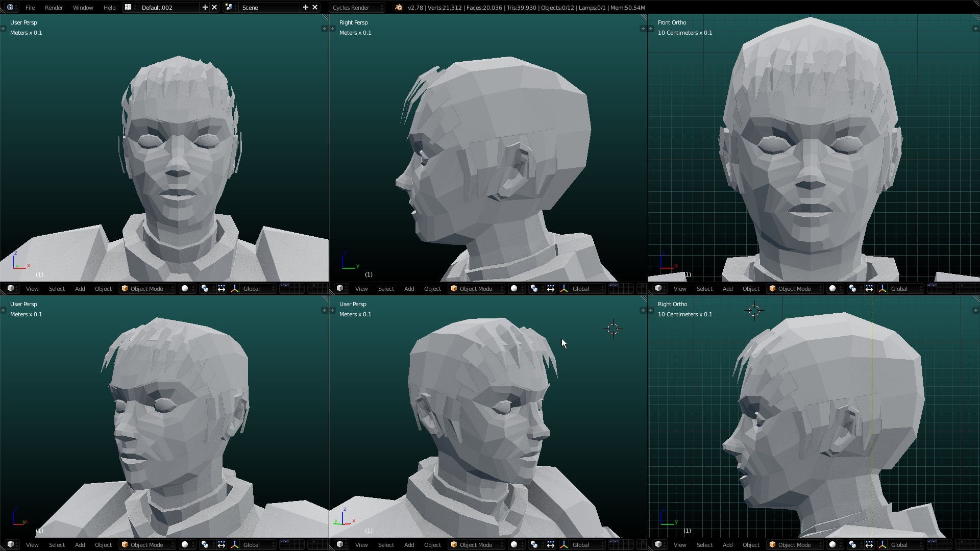This screenshot has height=551, width=980.
Task: Add new screen layout with plus beside Default.002
Action: click(x=205, y=8)
